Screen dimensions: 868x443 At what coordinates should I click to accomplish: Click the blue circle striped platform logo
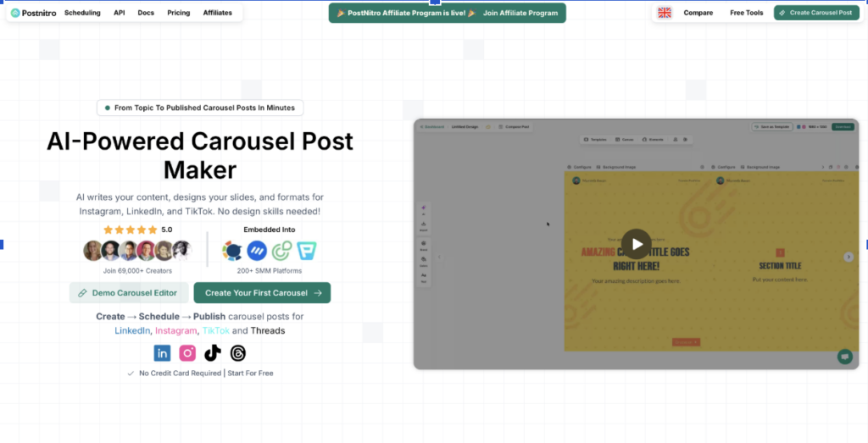(257, 251)
